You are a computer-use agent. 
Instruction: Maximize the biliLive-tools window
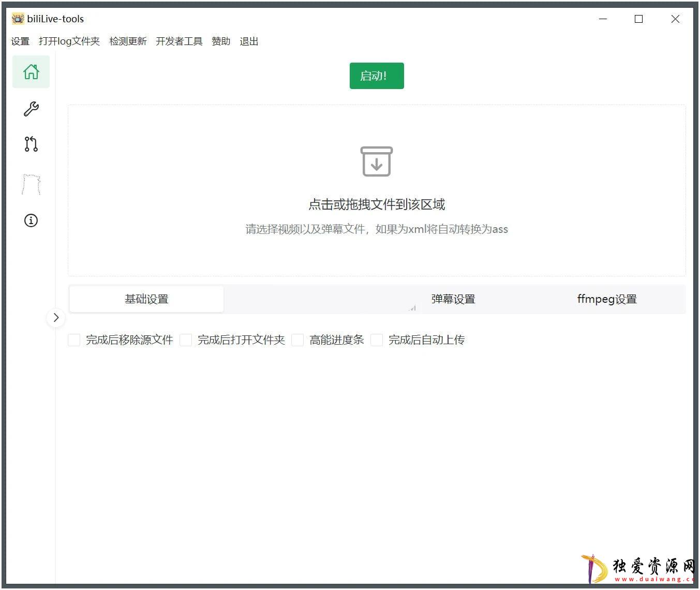tap(639, 19)
